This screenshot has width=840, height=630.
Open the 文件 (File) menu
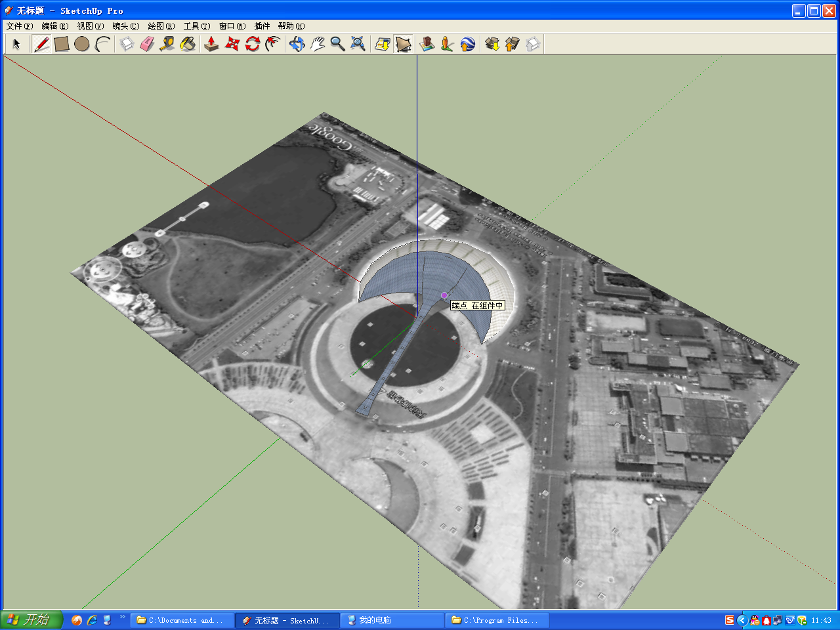click(19, 26)
